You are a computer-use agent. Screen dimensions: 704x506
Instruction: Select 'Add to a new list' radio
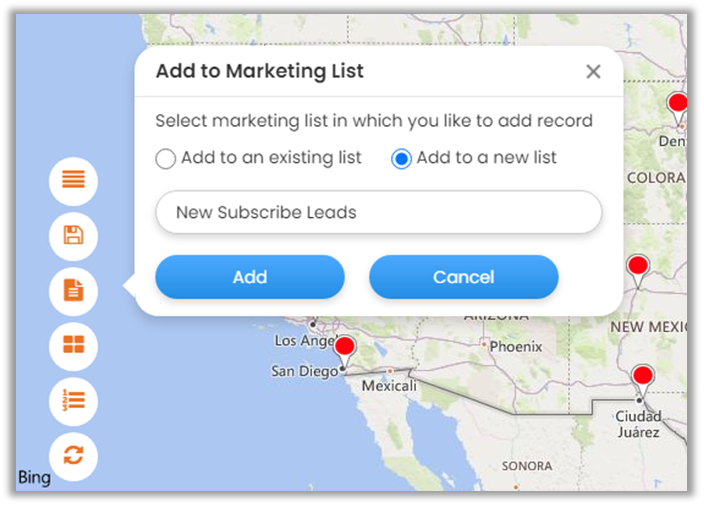401,159
